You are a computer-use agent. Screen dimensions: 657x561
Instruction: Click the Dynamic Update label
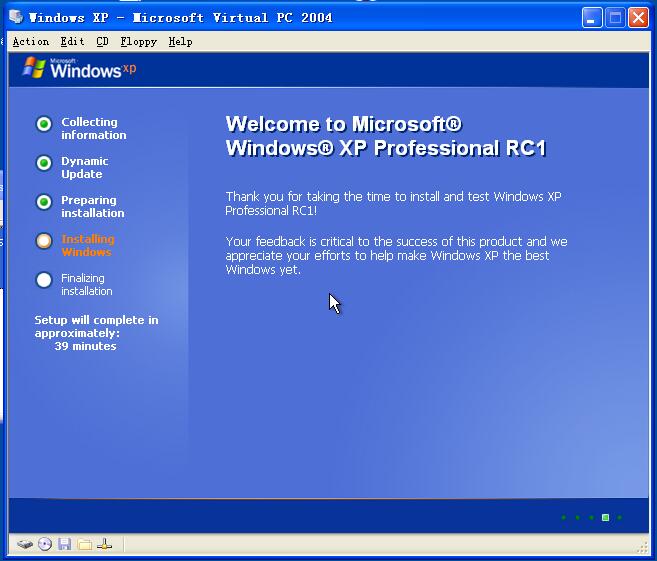point(85,167)
